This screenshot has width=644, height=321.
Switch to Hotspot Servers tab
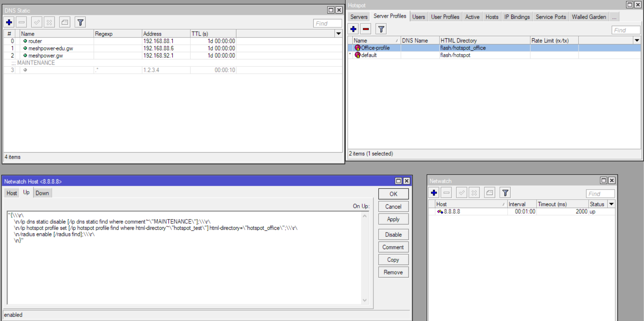pos(359,17)
